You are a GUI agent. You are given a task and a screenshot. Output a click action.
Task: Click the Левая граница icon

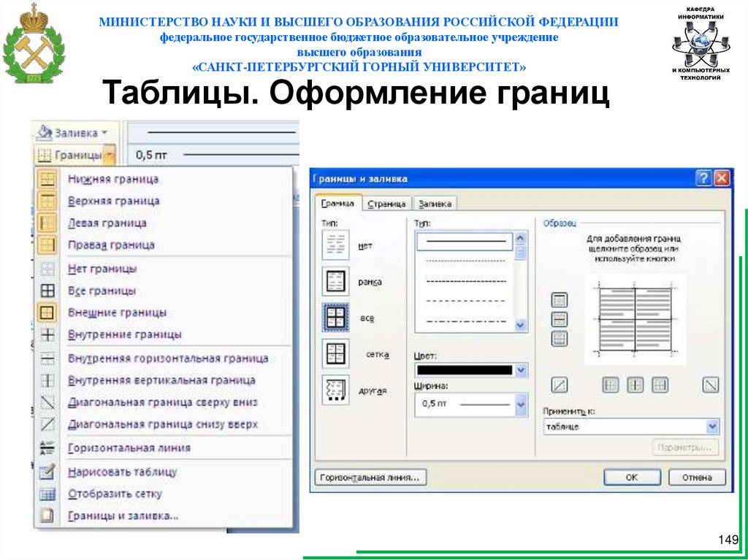tap(47, 223)
